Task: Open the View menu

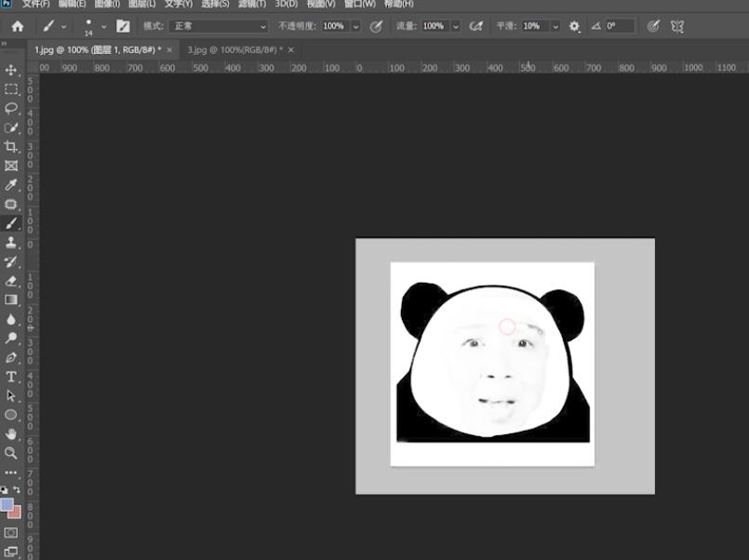Action: (321, 4)
